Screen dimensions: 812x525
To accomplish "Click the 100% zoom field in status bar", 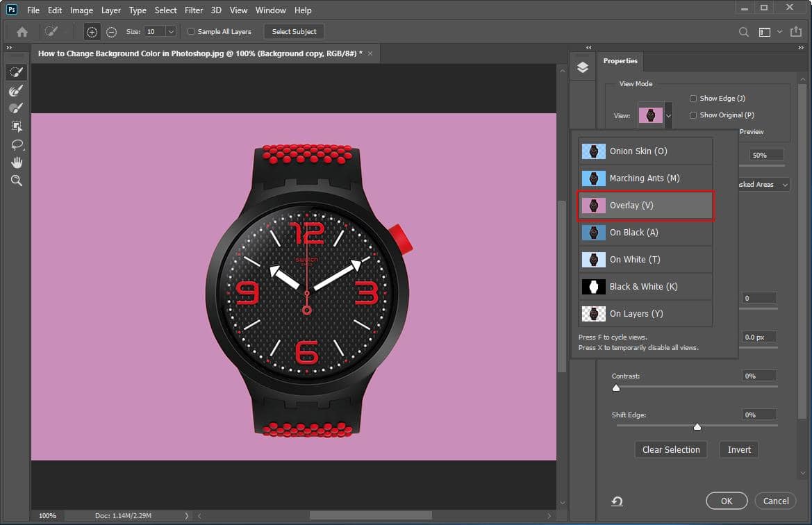I will (x=47, y=515).
